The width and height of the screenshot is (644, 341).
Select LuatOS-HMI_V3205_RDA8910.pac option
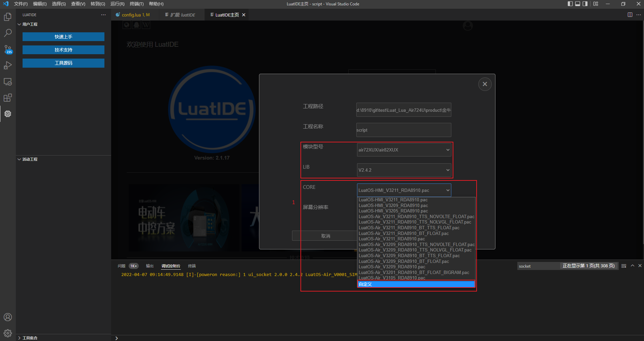(x=416, y=211)
